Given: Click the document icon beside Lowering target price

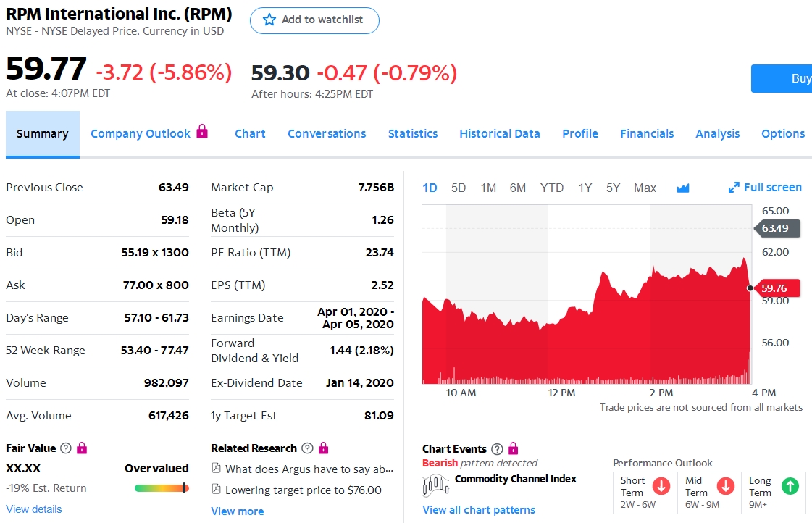Looking at the screenshot, I should point(217,489).
